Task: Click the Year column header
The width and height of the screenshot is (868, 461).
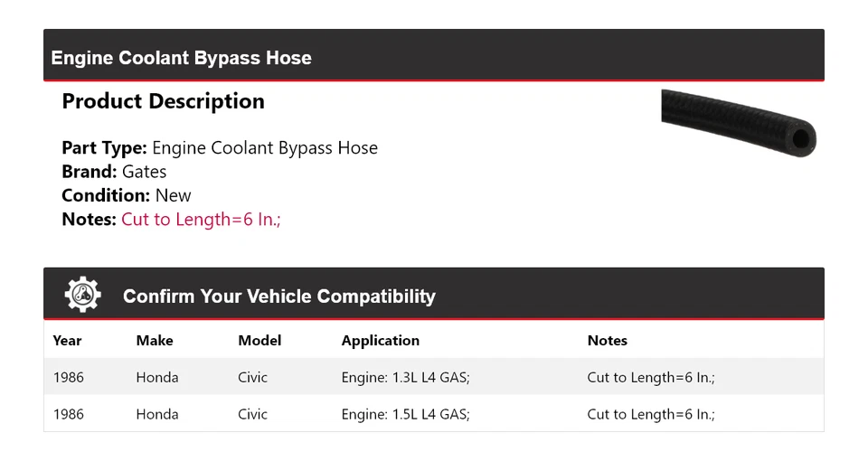Action: pyautogui.click(x=67, y=341)
